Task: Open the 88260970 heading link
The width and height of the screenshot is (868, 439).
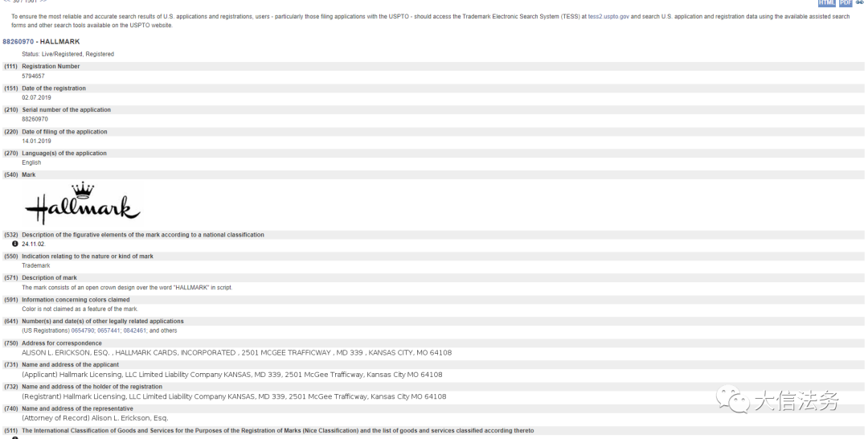Action: (18, 42)
